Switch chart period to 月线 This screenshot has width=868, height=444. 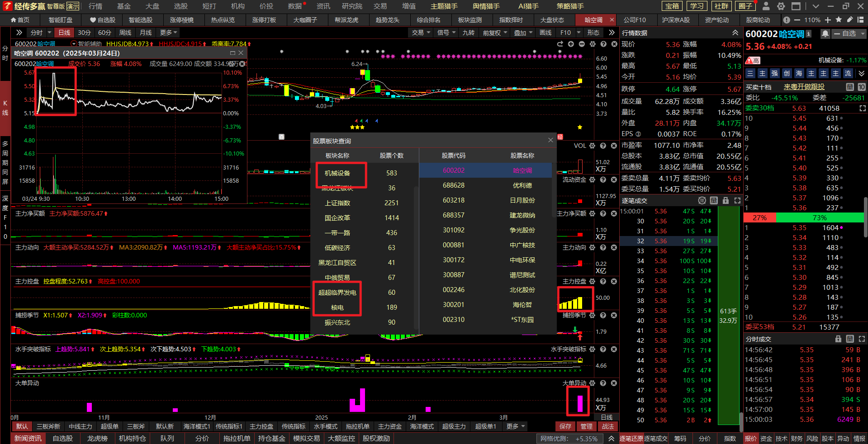pyautogui.click(x=146, y=33)
